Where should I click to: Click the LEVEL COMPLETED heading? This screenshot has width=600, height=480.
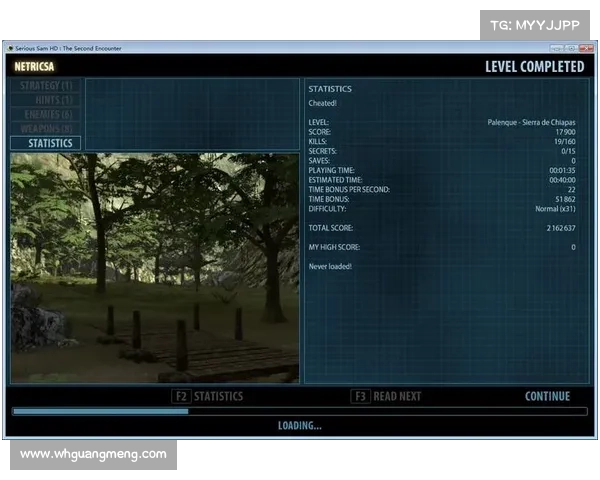(534, 67)
